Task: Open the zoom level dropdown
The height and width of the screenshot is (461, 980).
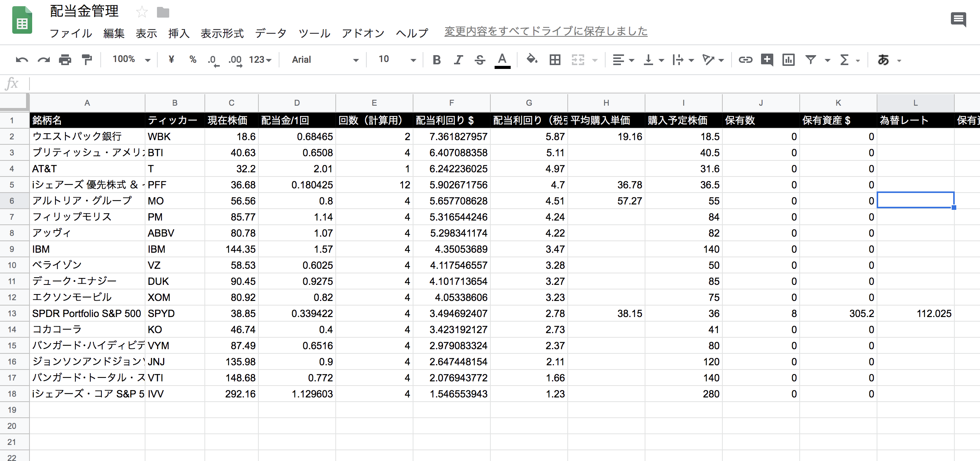Action: [130, 60]
